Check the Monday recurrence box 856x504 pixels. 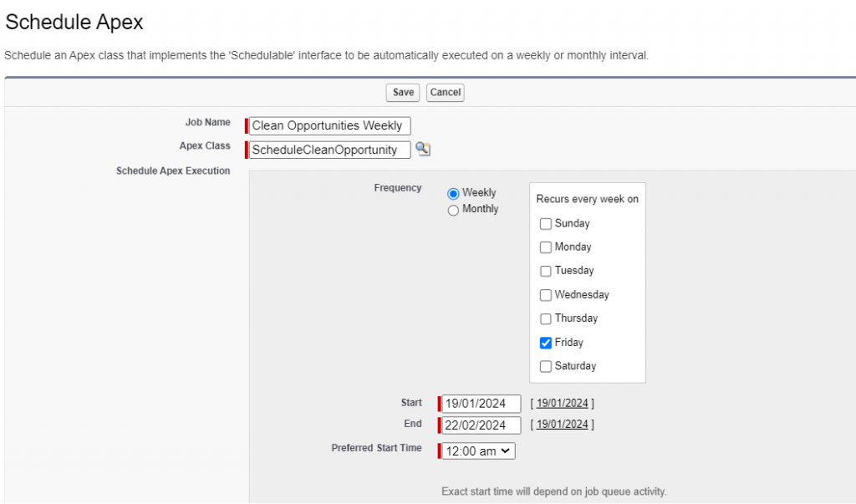[x=546, y=247]
